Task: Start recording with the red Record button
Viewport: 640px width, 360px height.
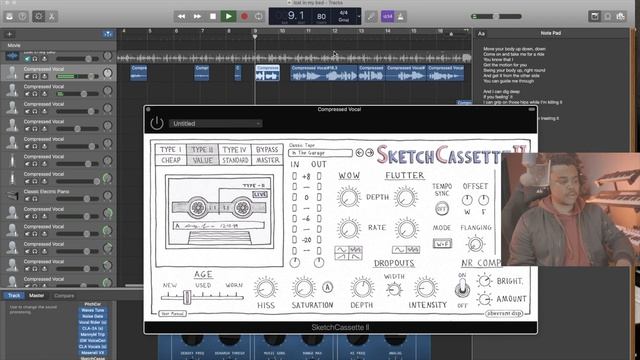Action: (244, 16)
